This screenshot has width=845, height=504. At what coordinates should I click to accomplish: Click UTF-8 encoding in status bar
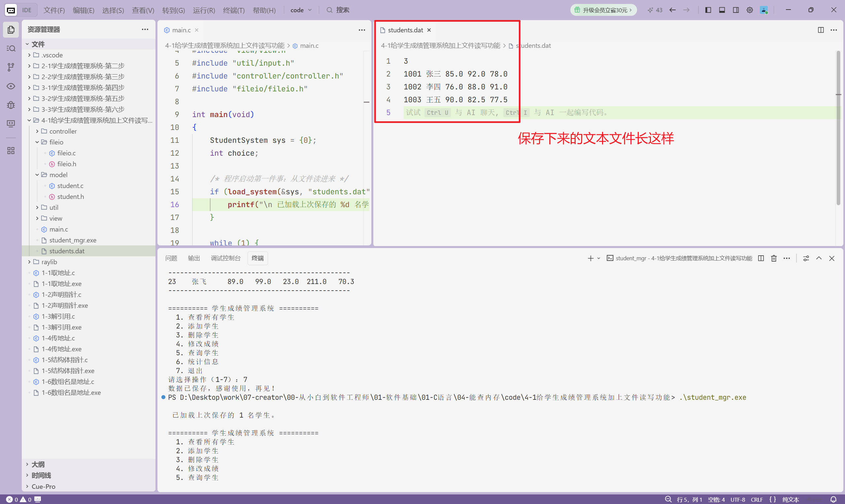point(738,500)
